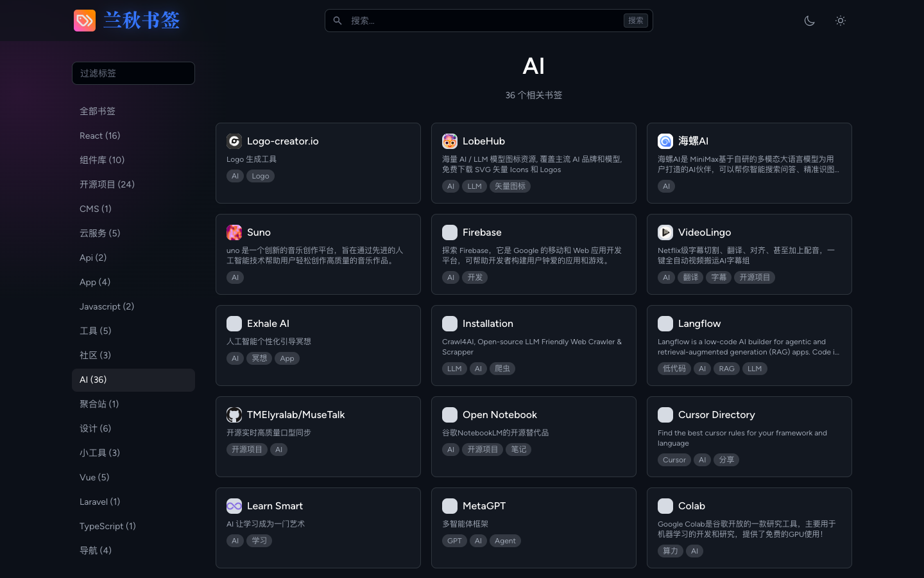Click the LobeHub site icon
924x578 pixels.
coord(450,141)
